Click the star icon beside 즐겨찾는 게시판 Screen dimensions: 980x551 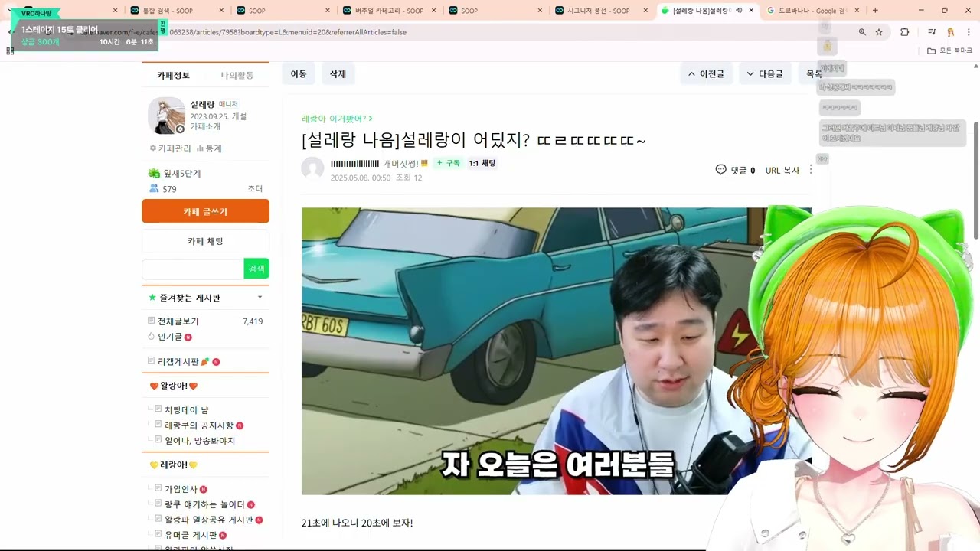click(152, 298)
